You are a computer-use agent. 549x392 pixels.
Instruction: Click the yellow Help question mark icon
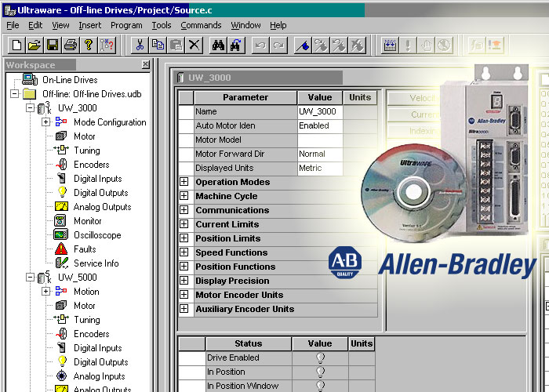[x=89, y=45]
